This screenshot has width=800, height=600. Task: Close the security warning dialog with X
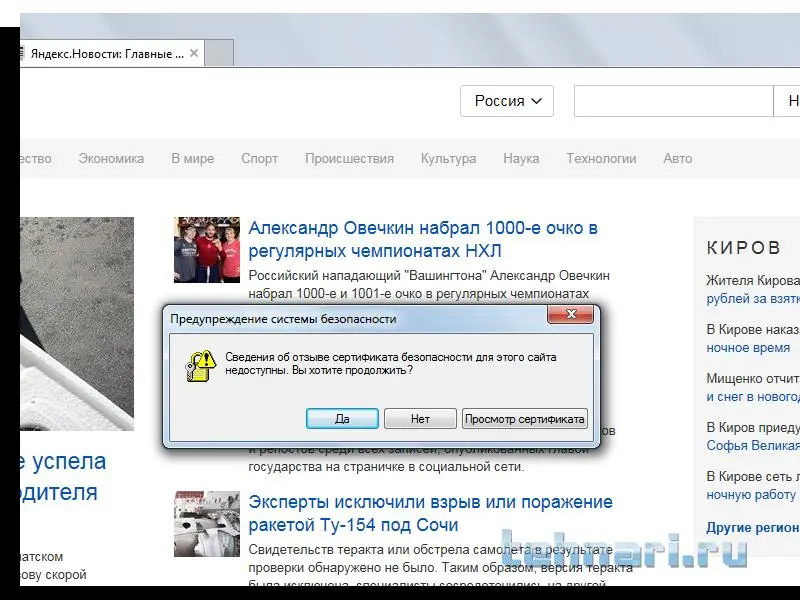(x=570, y=314)
